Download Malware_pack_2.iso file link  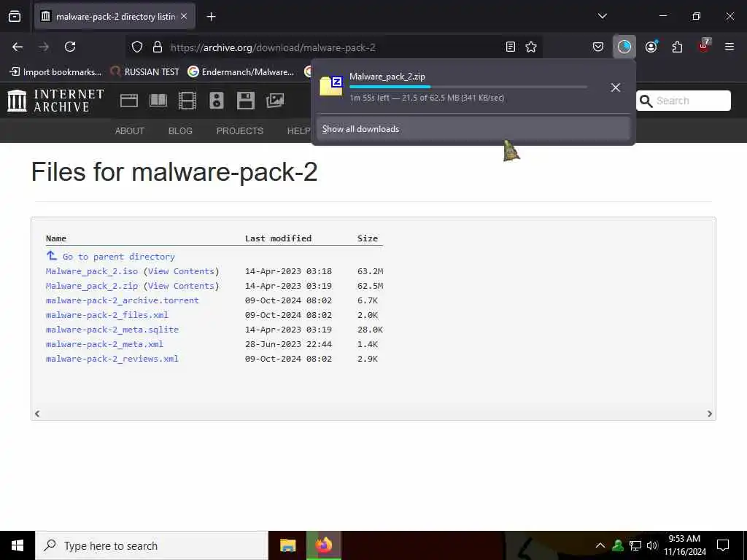92,271
